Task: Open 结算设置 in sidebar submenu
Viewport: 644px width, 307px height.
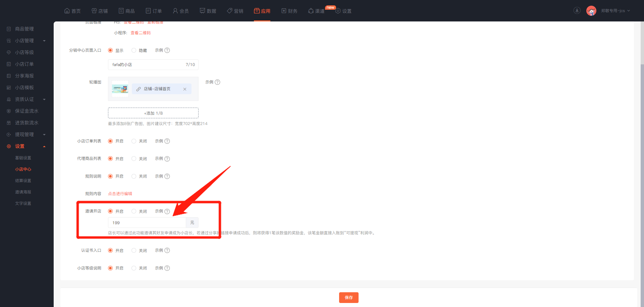Action: pyautogui.click(x=23, y=181)
